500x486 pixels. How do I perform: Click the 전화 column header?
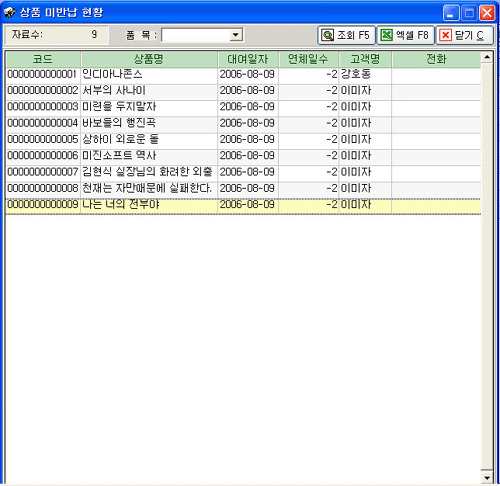(436, 59)
